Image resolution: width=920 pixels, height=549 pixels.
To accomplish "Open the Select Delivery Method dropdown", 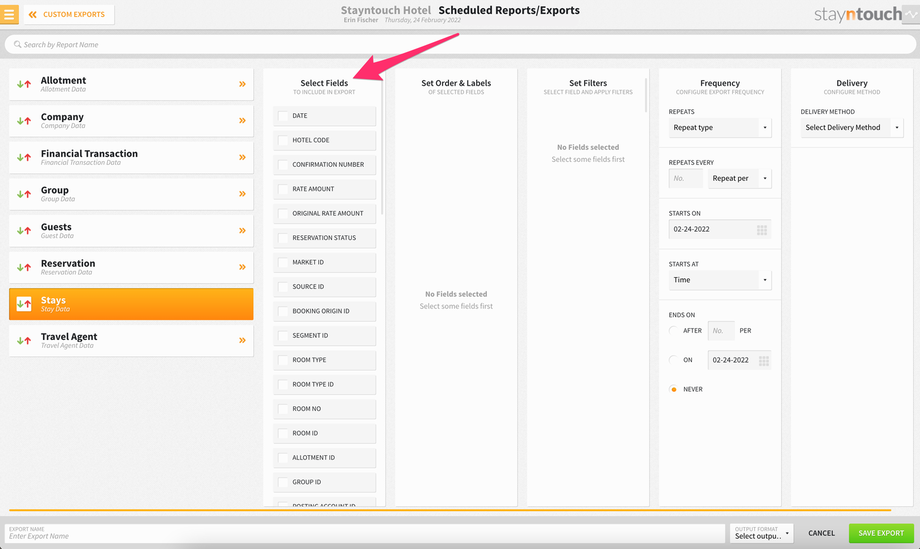I will tap(852, 128).
